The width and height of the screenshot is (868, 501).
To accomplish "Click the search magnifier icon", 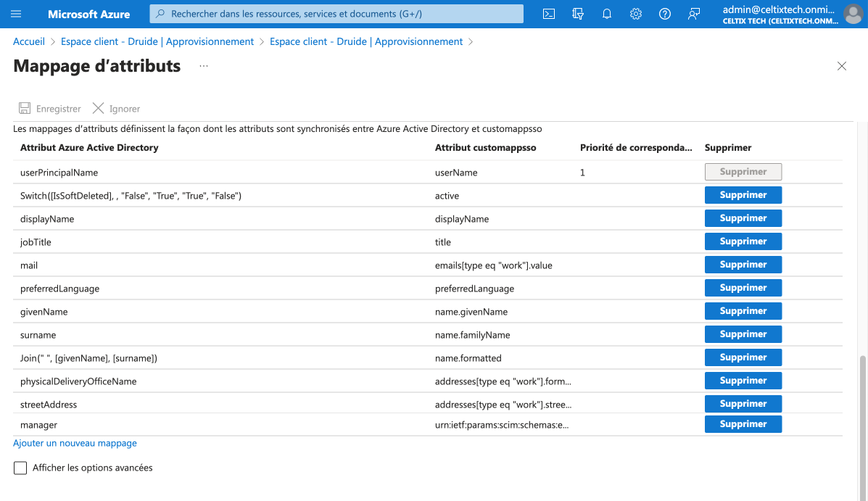I will [x=160, y=14].
